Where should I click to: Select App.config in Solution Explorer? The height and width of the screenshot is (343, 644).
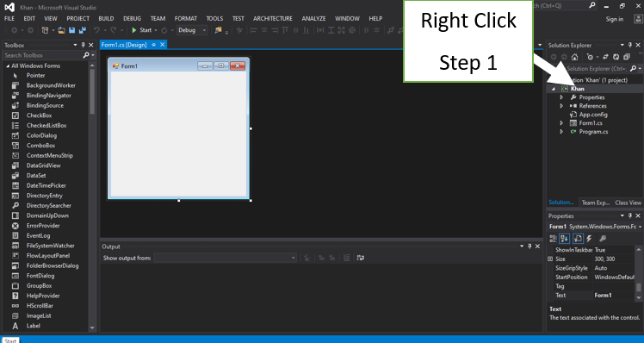(x=593, y=115)
